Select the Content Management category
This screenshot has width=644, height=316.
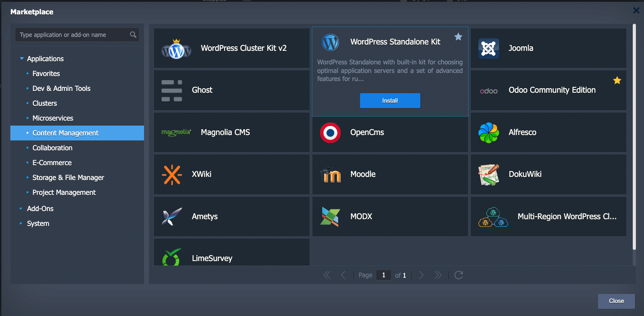click(x=77, y=133)
